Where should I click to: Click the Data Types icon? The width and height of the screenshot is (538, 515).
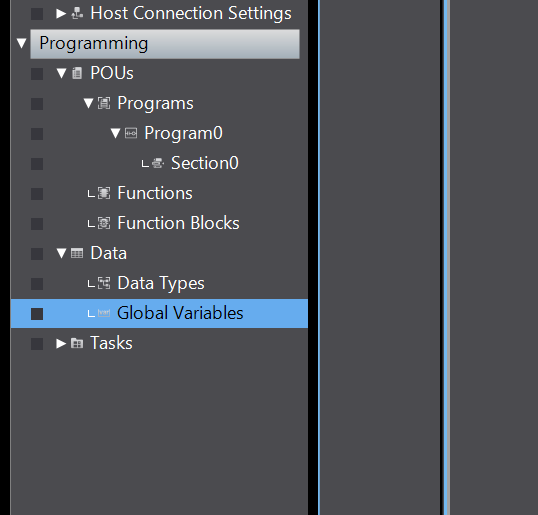click(104, 283)
